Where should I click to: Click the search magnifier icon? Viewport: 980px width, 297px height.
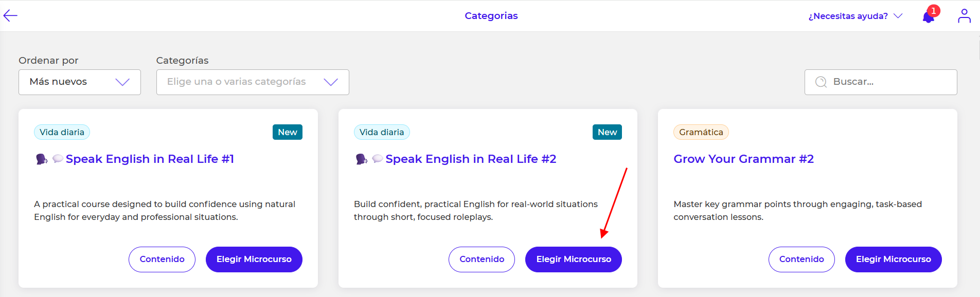tap(821, 82)
